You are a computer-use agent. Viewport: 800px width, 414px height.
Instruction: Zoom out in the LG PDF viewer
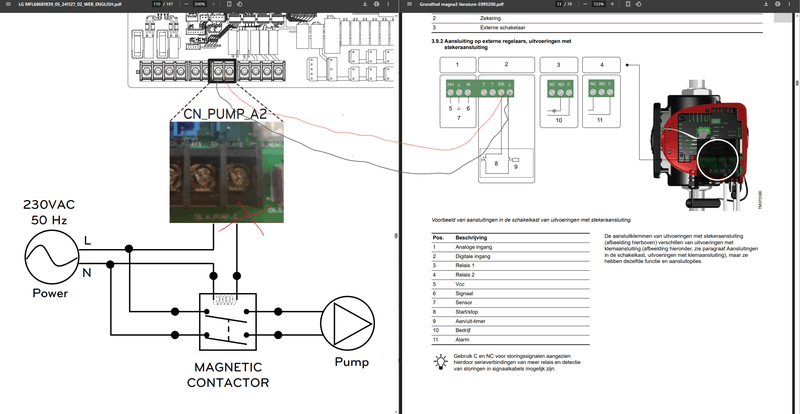point(186,4)
